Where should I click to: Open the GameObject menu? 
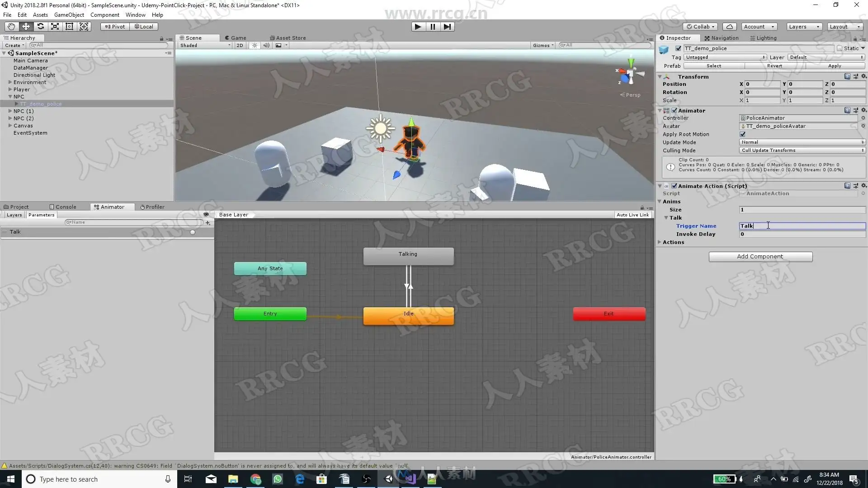[x=69, y=15]
